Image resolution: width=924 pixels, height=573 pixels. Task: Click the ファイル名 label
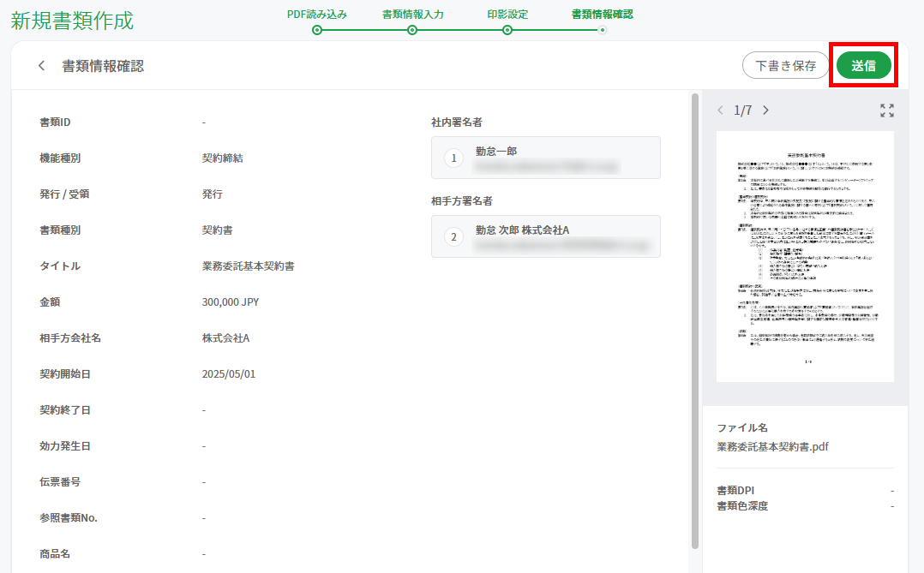(x=742, y=427)
